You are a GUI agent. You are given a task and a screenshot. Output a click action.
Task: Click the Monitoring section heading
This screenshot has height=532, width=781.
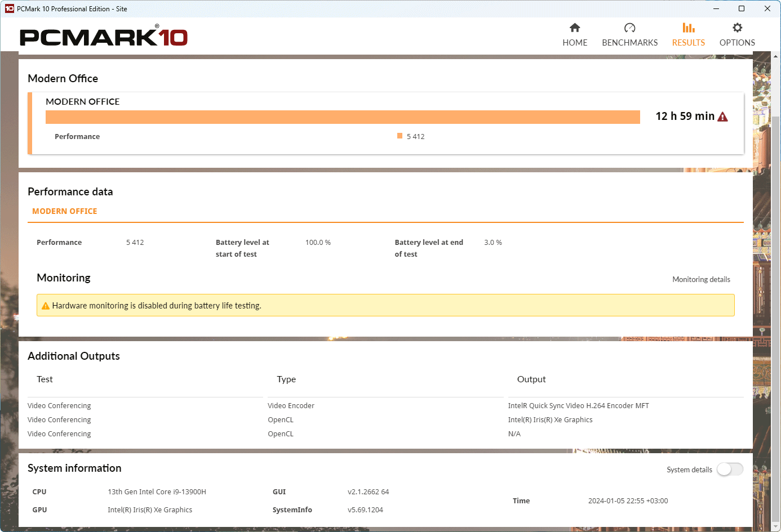coord(64,278)
